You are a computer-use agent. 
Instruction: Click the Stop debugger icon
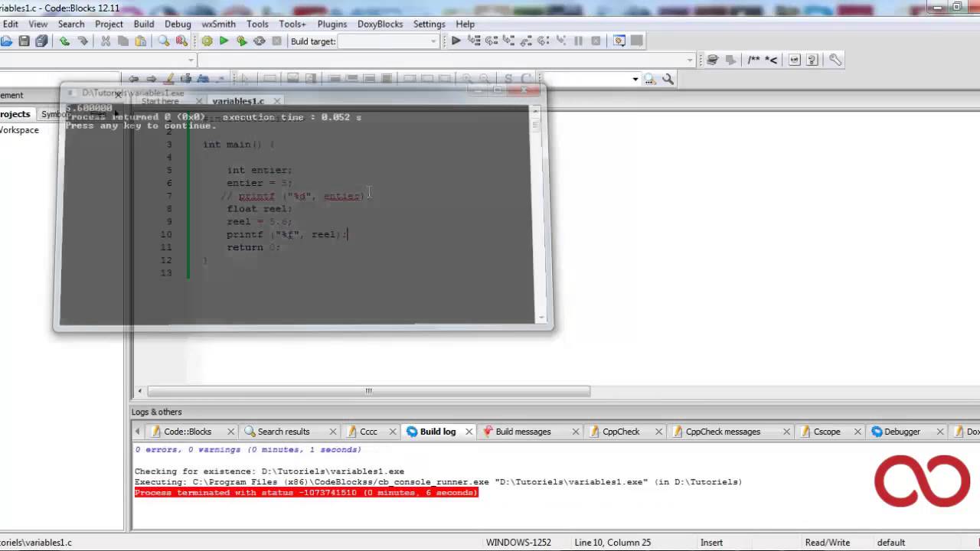coord(596,41)
